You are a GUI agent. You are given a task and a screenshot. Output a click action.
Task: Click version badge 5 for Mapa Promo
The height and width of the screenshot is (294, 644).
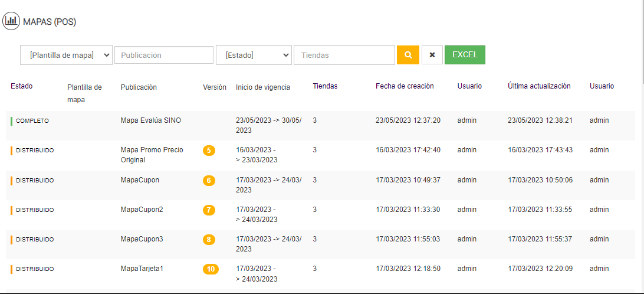pyautogui.click(x=209, y=151)
